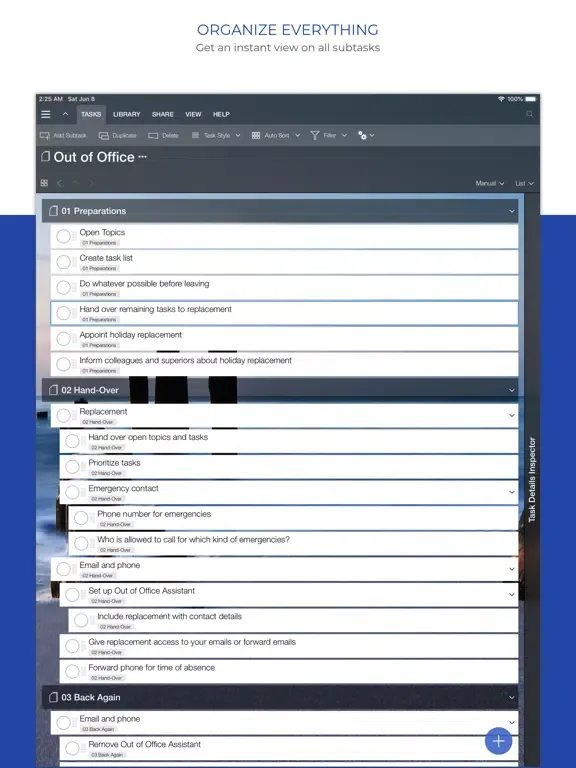Collapse the 02 Hand-Over section

click(511, 390)
